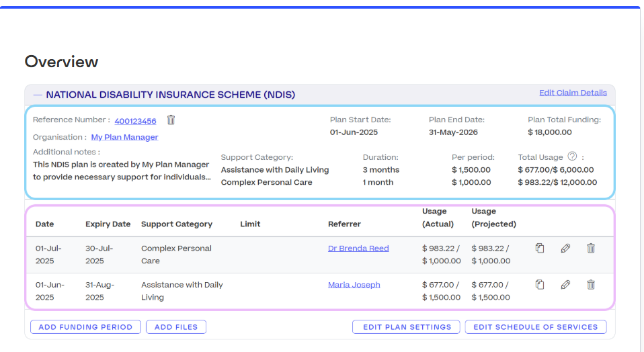The width and height of the screenshot is (644, 352).
Task: Open reference number 400123456 link
Action: click(x=135, y=122)
